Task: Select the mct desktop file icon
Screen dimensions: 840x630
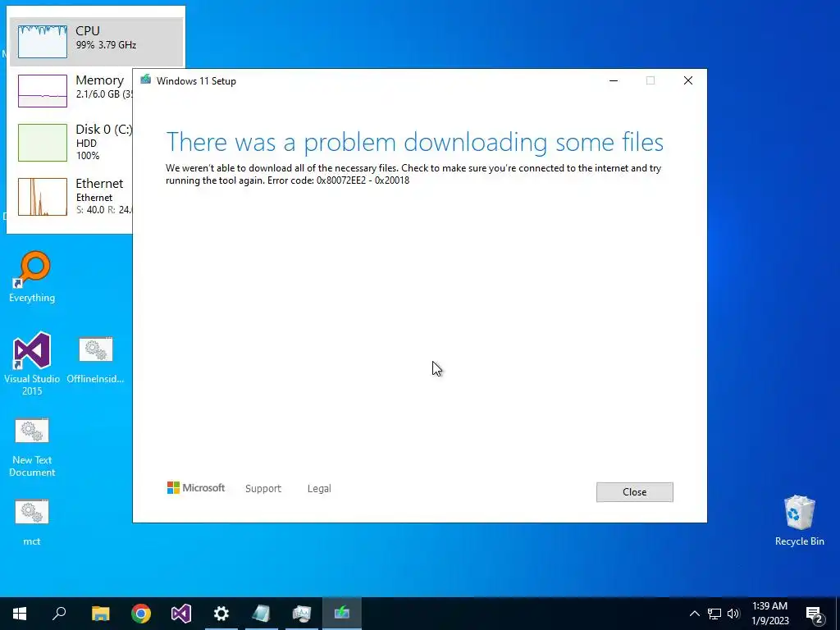Action: click(32, 523)
